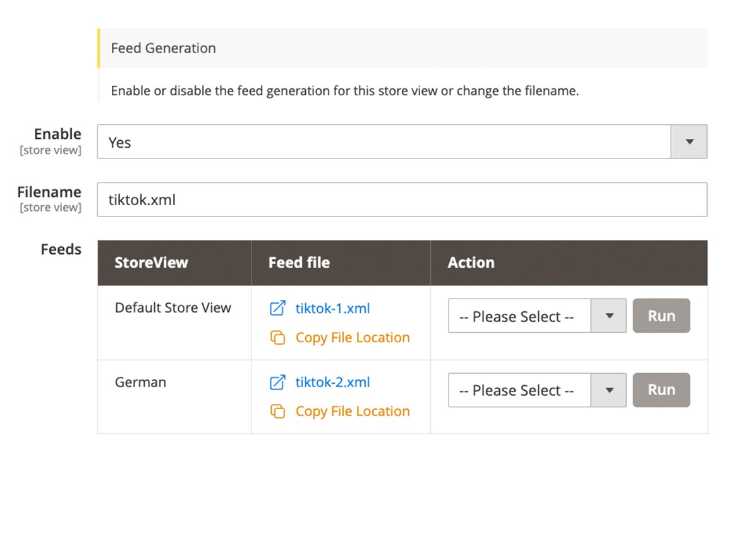
Task: Click the Default Store View cell
Action: tap(173, 308)
